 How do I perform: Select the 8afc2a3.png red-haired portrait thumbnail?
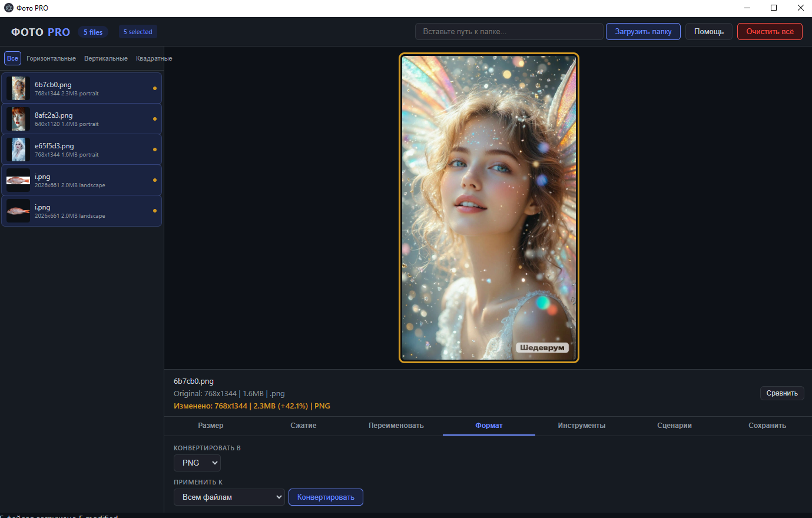[x=18, y=119]
